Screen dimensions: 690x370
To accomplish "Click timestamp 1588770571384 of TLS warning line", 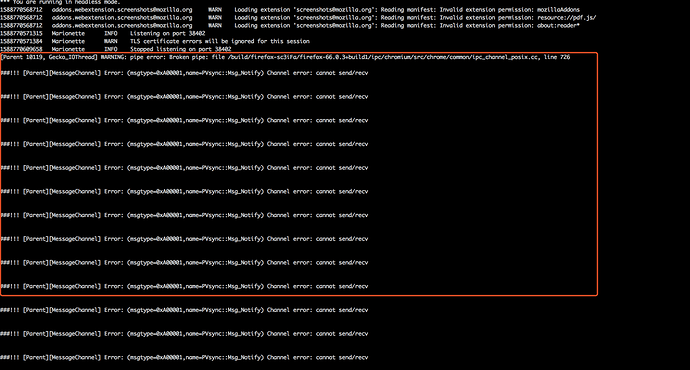I will coord(21,41).
